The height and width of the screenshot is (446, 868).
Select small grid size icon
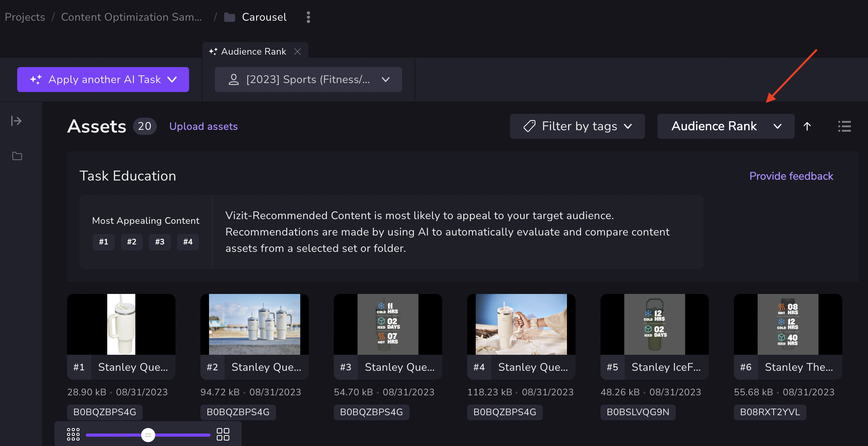(73, 434)
